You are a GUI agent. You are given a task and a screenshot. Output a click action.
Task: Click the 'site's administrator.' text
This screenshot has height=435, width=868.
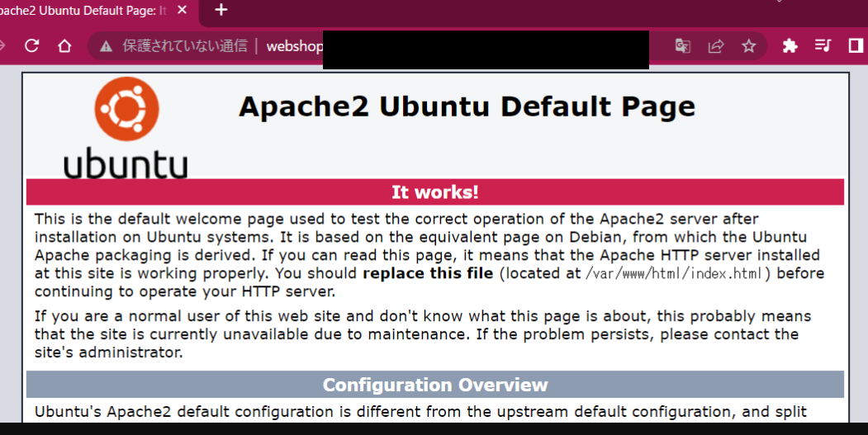(x=108, y=352)
